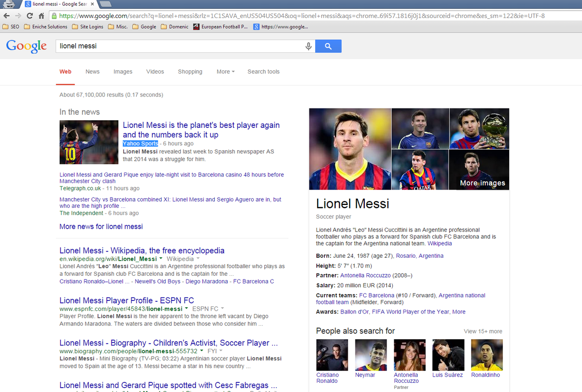Open the Biography Children's Activist result
This screenshot has width=582, height=392.
click(168, 343)
